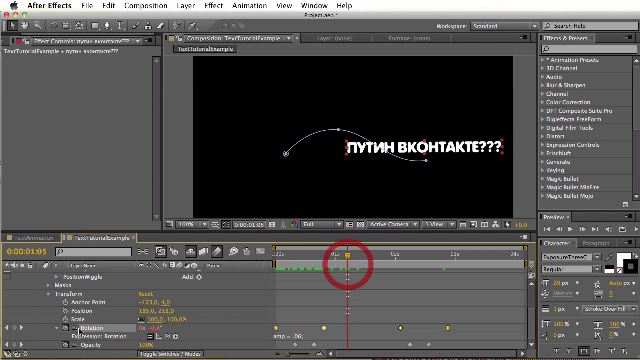Toggle the Rotation stopwatch
640x360 pixels.
[65, 328]
